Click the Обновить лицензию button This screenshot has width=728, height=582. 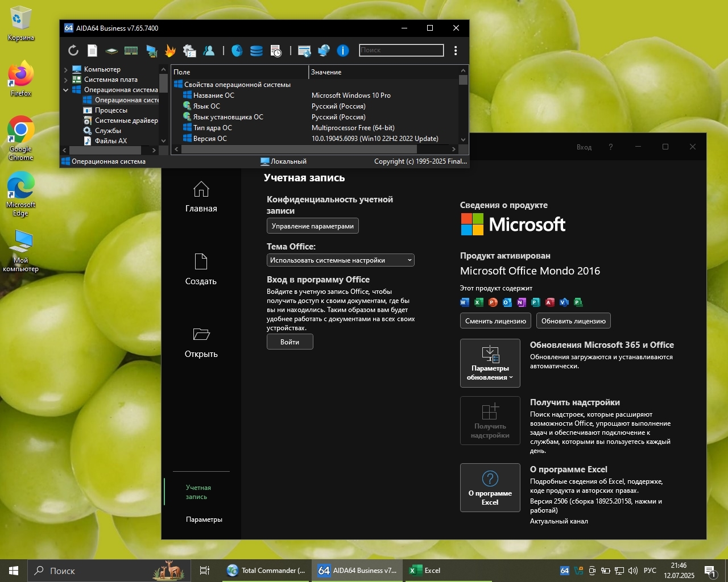[x=573, y=321]
